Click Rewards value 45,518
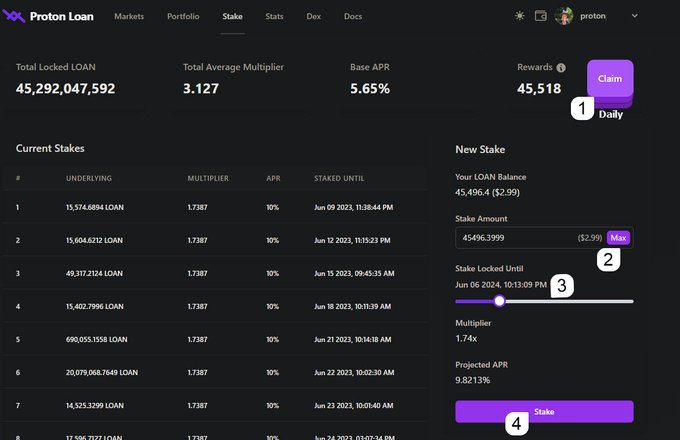The width and height of the screenshot is (680, 440). pos(539,88)
